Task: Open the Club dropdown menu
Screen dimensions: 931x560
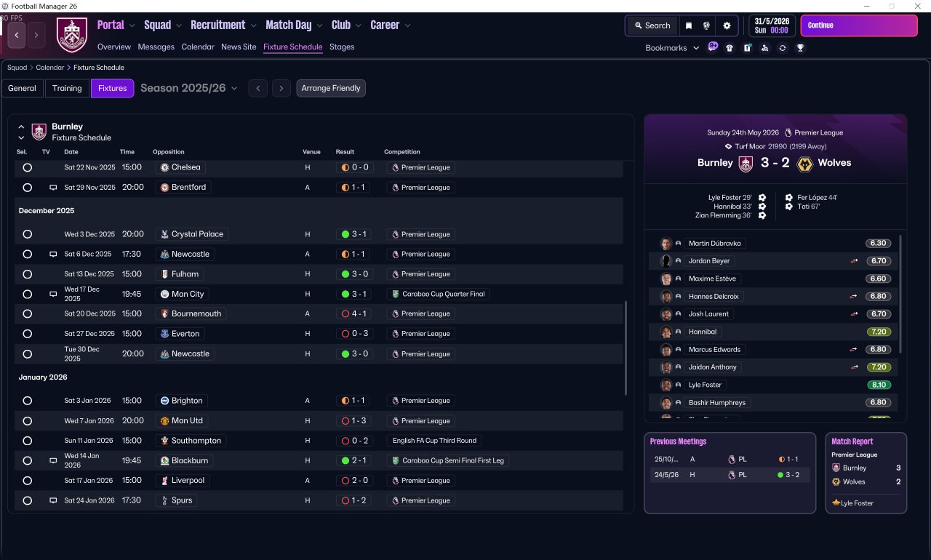Action: [346, 25]
